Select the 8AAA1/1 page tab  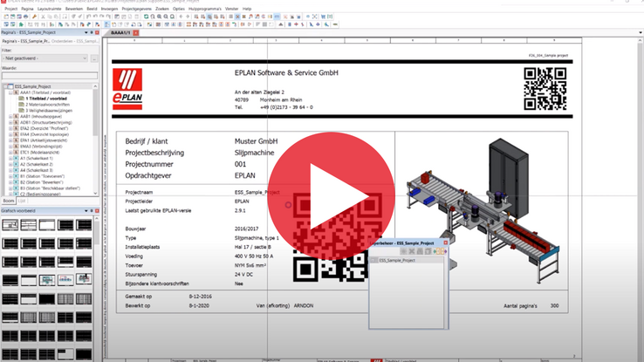point(120,32)
